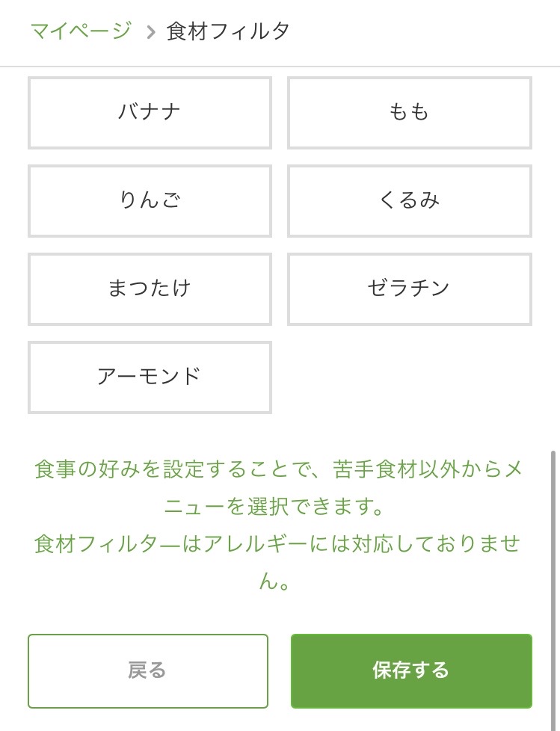This screenshot has height=731, width=560.
Task: Click the 戻る label text
Action: click(147, 670)
